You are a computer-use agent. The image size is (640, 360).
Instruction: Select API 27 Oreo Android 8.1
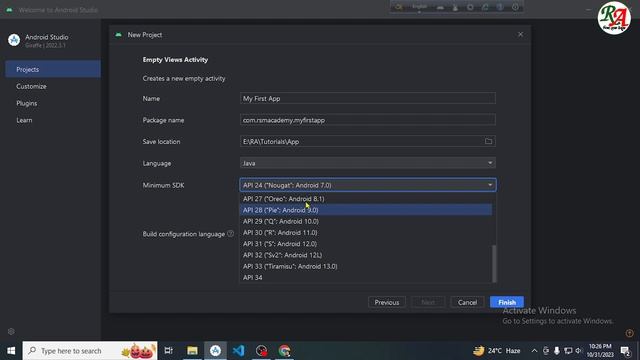(x=366, y=199)
